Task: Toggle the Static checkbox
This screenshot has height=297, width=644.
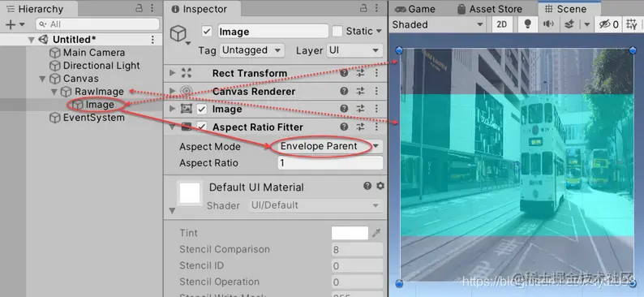Action: click(337, 31)
